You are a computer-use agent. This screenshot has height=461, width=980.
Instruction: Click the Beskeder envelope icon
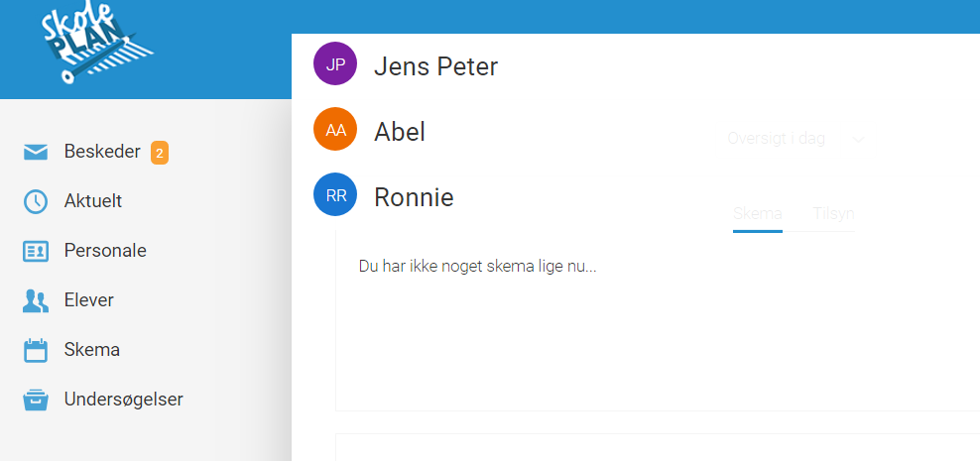click(36, 152)
